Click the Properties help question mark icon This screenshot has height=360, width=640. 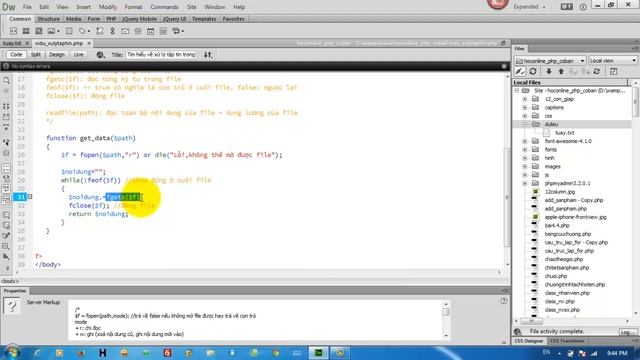pyautogui.click(x=504, y=301)
